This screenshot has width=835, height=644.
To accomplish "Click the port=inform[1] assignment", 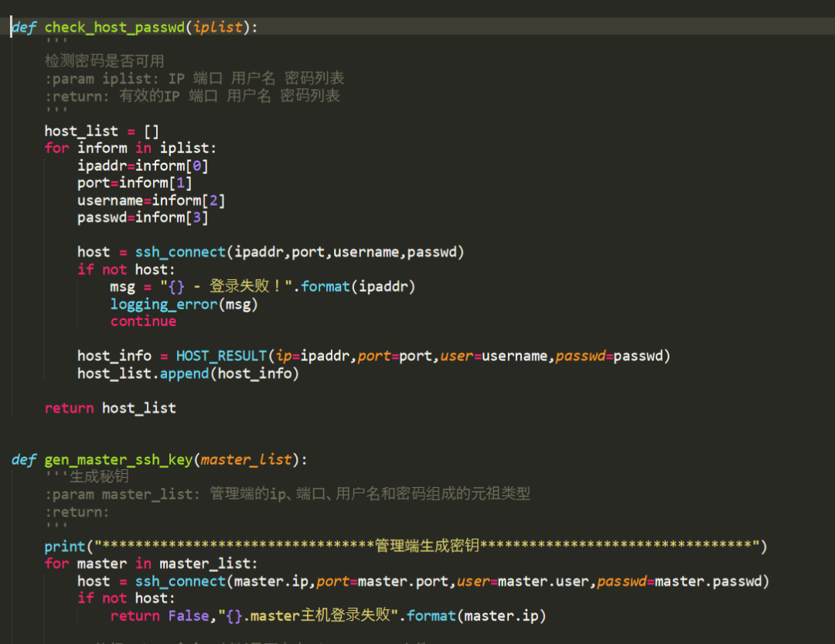I will (x=135, y=182).
